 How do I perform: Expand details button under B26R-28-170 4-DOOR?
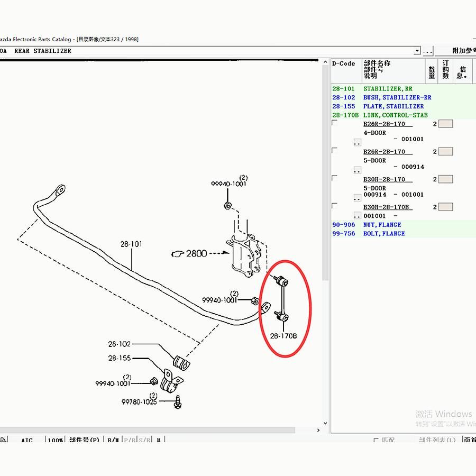click(x=357, y=143)
